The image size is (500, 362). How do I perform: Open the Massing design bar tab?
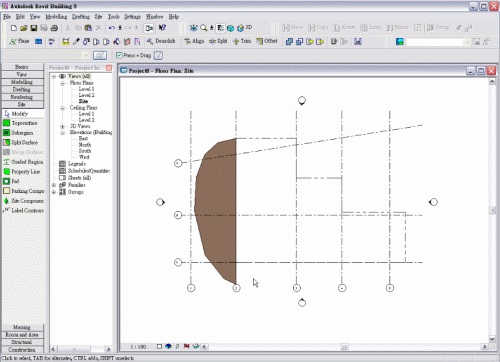22,327
